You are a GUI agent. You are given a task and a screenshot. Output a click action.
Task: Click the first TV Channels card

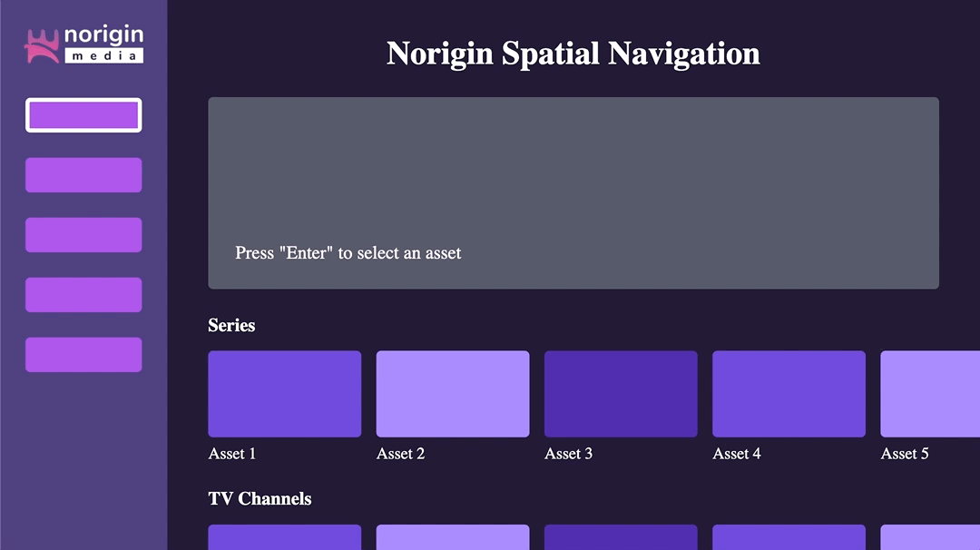[284, 540]
